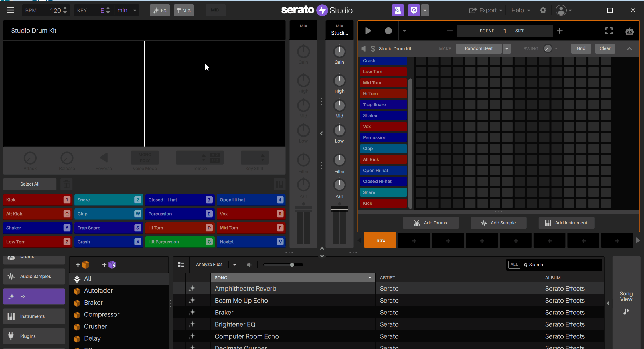Adjust the Studio channel Filter knob
Image resolution: width=644 pixels, height=349 pixels.
(339, 160)
